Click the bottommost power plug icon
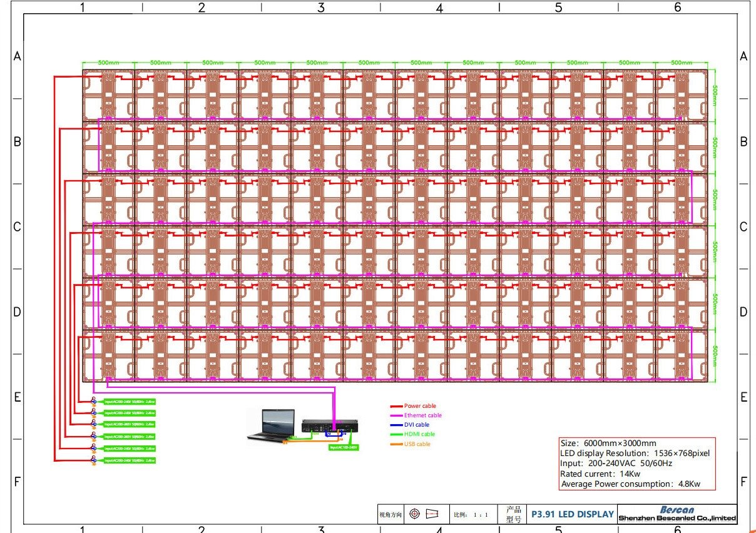Viewport: 756px width, 533px height. [x=94, y=460]
